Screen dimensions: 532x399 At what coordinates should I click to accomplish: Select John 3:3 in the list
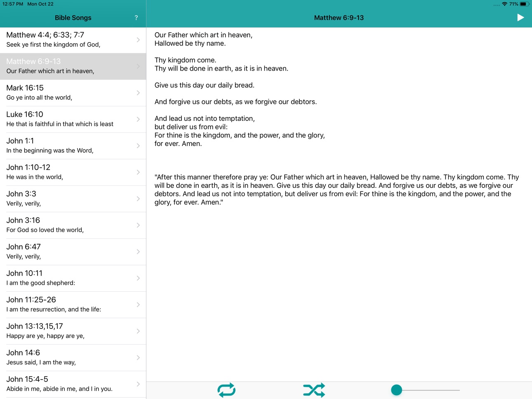(73, 198)
